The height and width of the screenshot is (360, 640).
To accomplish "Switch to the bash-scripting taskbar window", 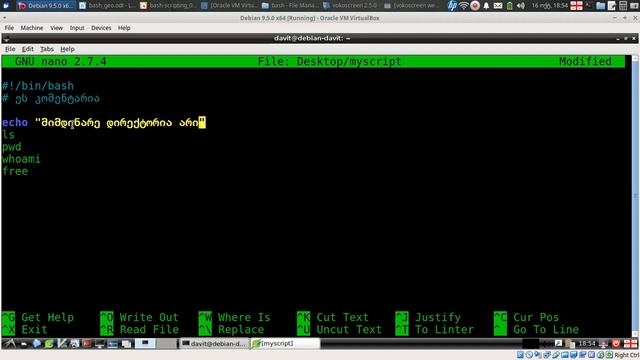I will click(168, 5).
